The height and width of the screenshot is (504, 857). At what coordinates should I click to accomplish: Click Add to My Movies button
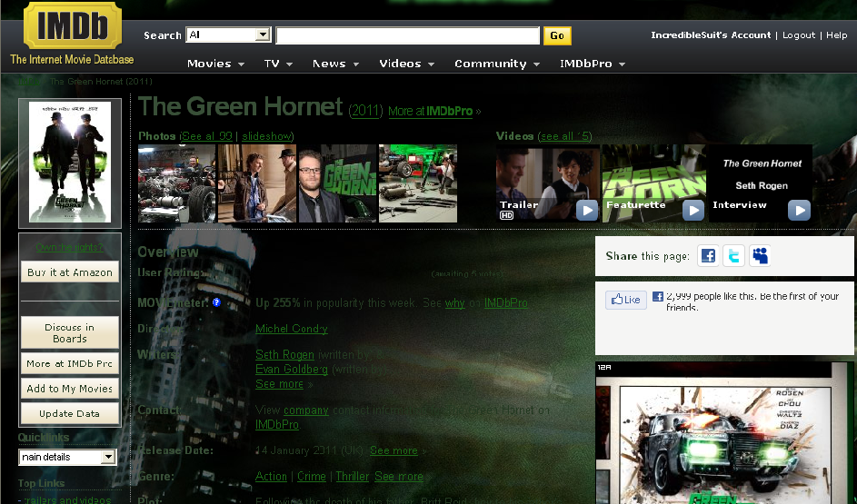pos(69,389)
